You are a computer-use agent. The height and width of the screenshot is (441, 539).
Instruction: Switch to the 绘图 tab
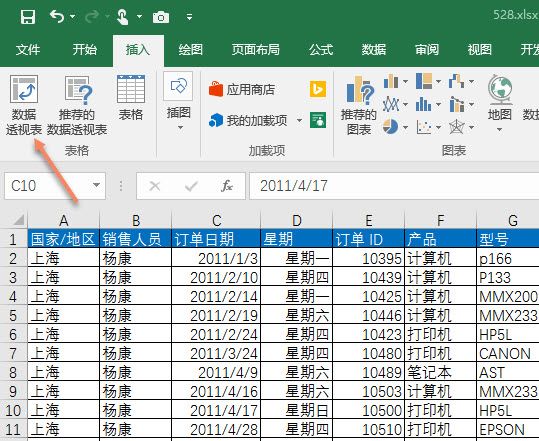(x=190, y=49)
